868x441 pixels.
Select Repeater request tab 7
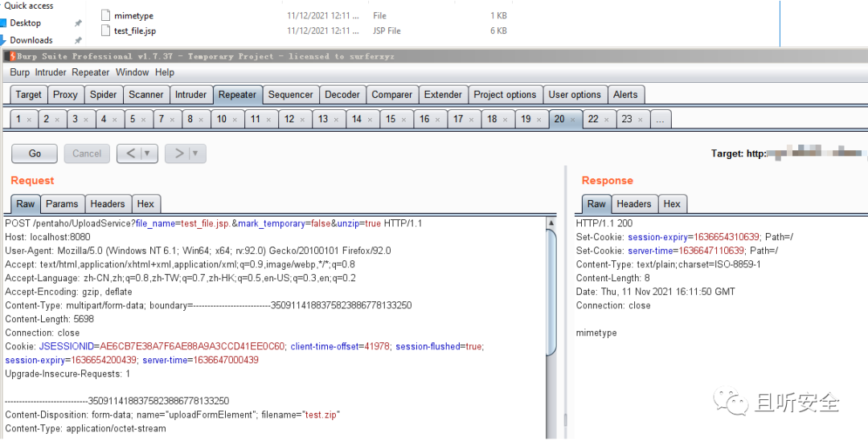tap(166, 119)
